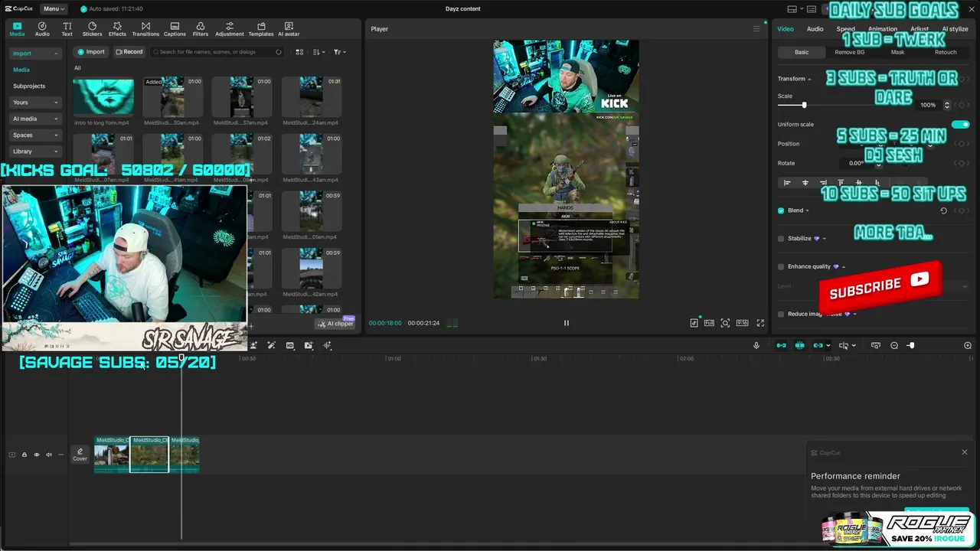The height and width of the screenshot is (551, 980).
Task: Toggle main track magnet snapping
Action: tap(781, 346)
